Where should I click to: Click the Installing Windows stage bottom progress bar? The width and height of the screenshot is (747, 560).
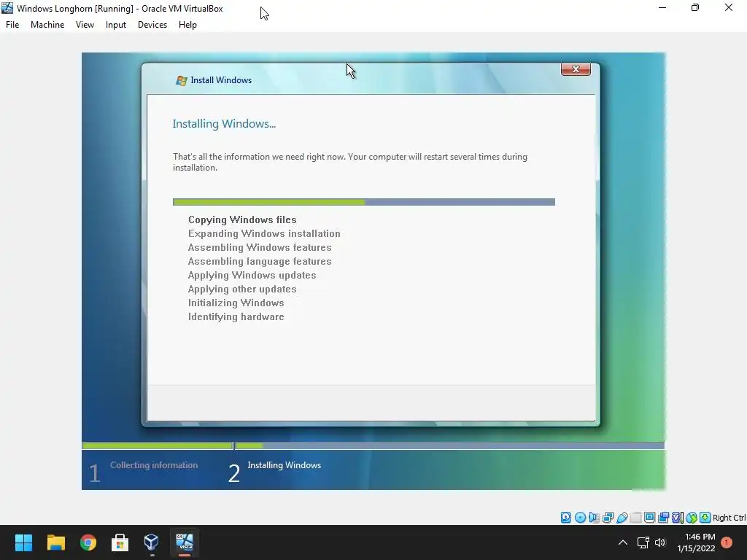click(x=449, y=446)
